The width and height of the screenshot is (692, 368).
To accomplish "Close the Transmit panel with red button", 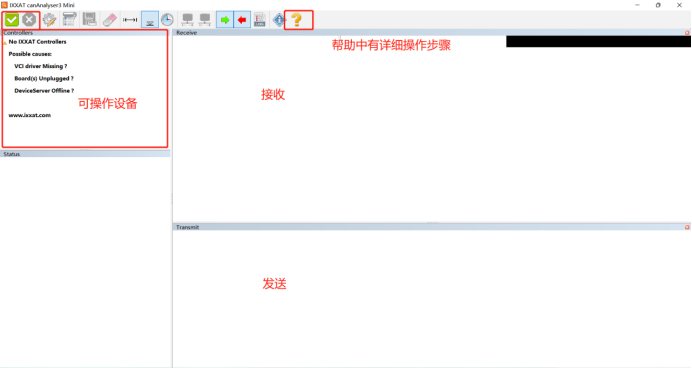I will tap(687, 227).
